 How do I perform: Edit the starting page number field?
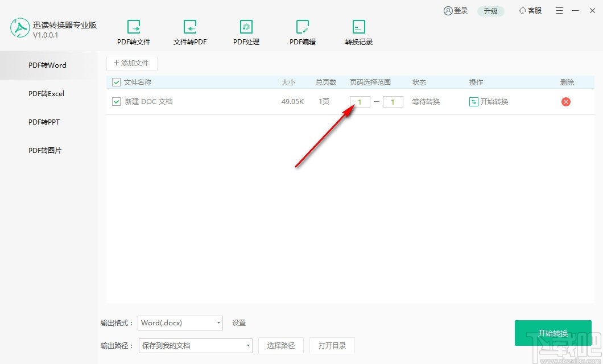click(x=360, y=101)
